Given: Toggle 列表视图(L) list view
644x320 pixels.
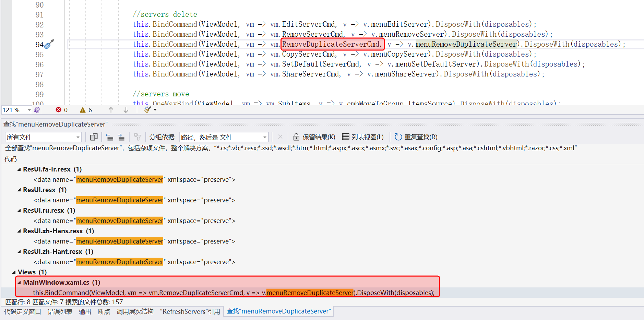Looking at the screenshot, I should click(363, 137).
